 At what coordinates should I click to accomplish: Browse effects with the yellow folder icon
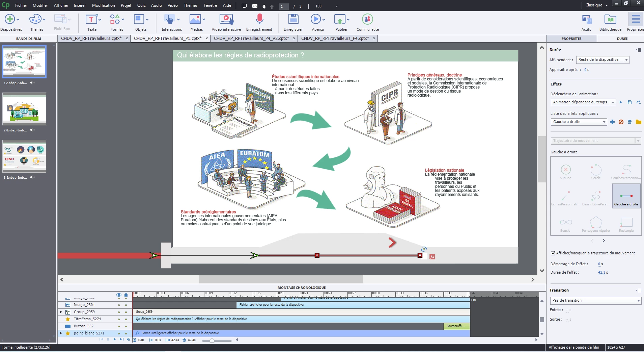tap(638, 122)
